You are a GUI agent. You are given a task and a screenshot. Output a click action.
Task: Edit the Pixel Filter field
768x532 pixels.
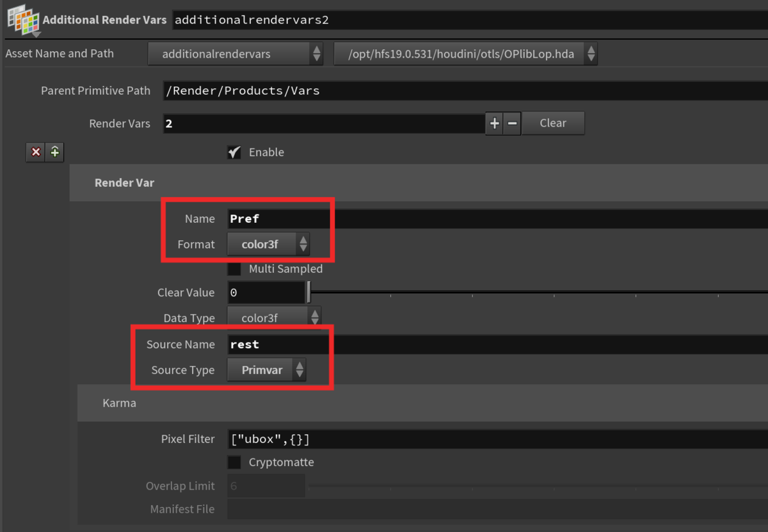click(498, 439)
